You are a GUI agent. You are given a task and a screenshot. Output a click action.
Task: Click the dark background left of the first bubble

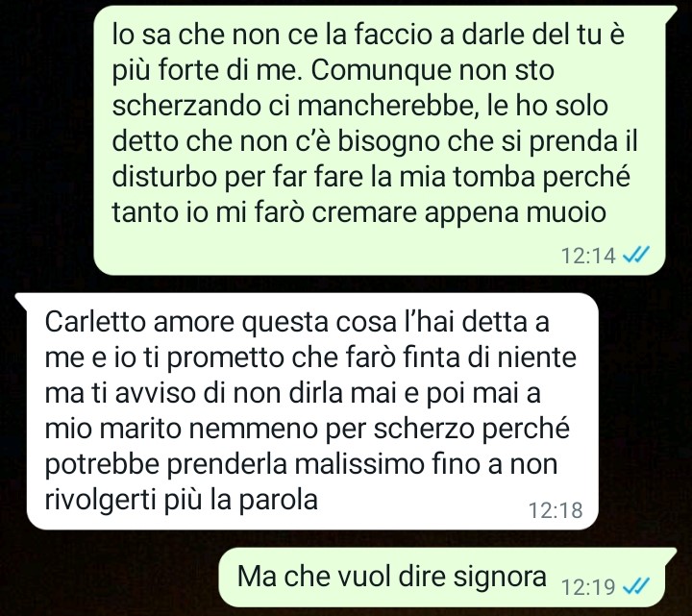click(46, 140)
